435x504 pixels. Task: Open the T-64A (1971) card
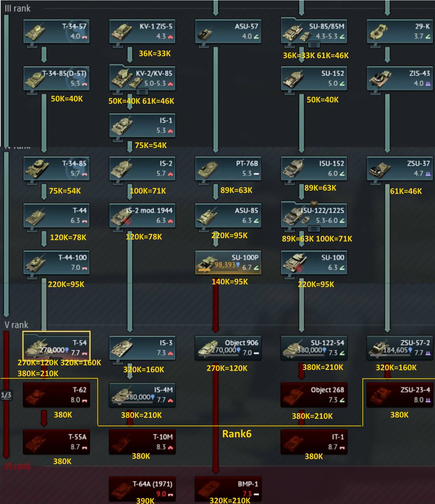coord(142,489)
